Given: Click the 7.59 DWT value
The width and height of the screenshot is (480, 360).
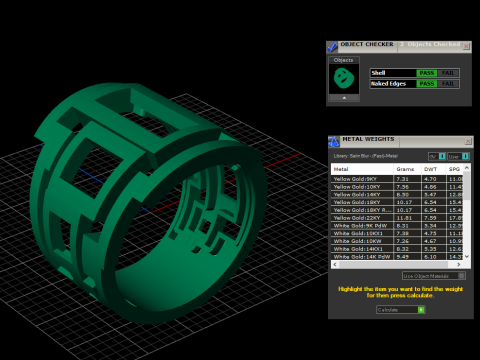Looking at the screenshot, I should pos(430,218).
